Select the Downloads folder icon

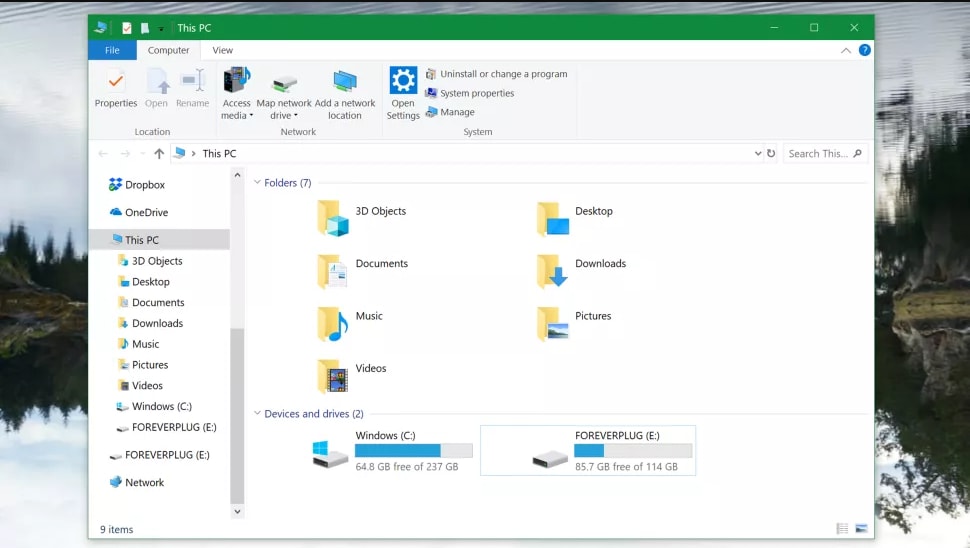(x=552, y=271)
